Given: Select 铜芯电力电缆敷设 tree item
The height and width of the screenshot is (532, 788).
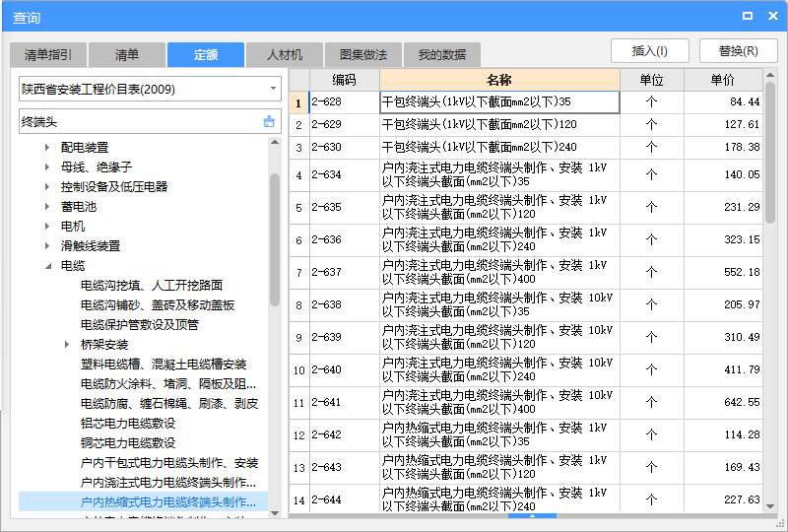Looking at the screenshot, I should (x=128, y=443).
